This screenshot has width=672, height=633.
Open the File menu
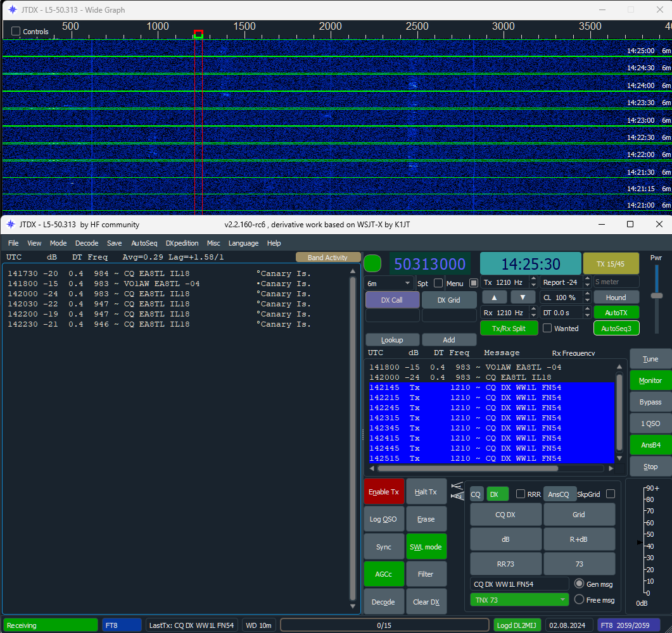[13, 243]
